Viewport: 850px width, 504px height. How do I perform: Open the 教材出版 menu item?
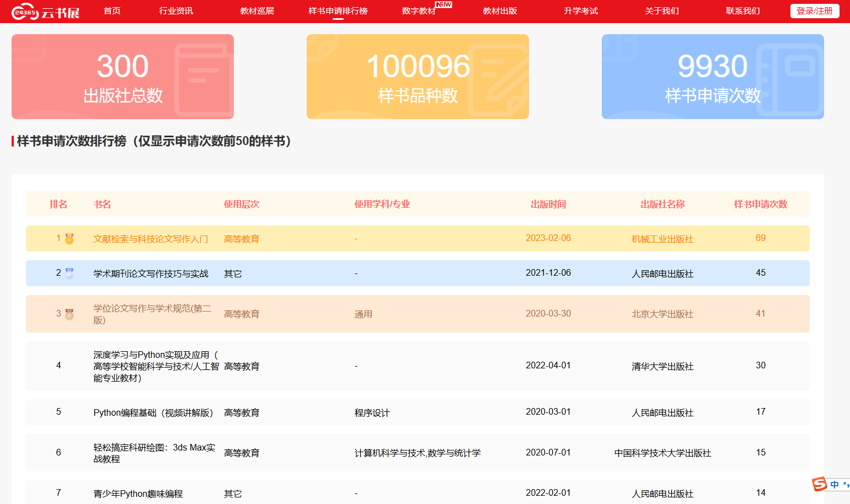click(x=500, y=11)
